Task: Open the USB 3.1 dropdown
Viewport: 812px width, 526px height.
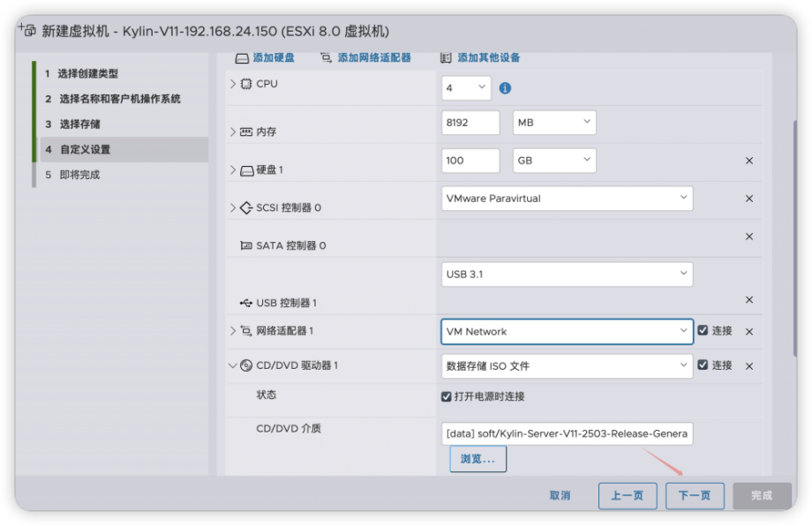Action: 567,274
